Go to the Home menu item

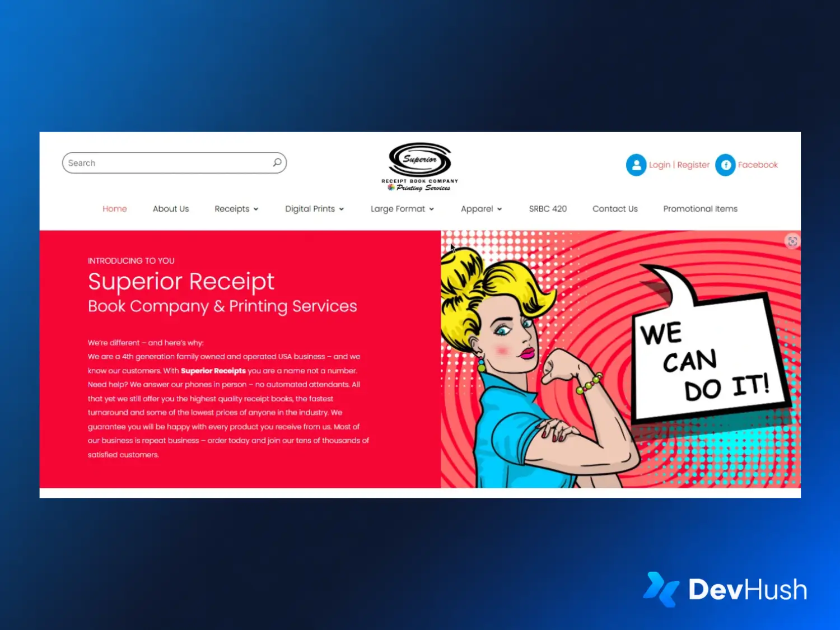[115, 209]
